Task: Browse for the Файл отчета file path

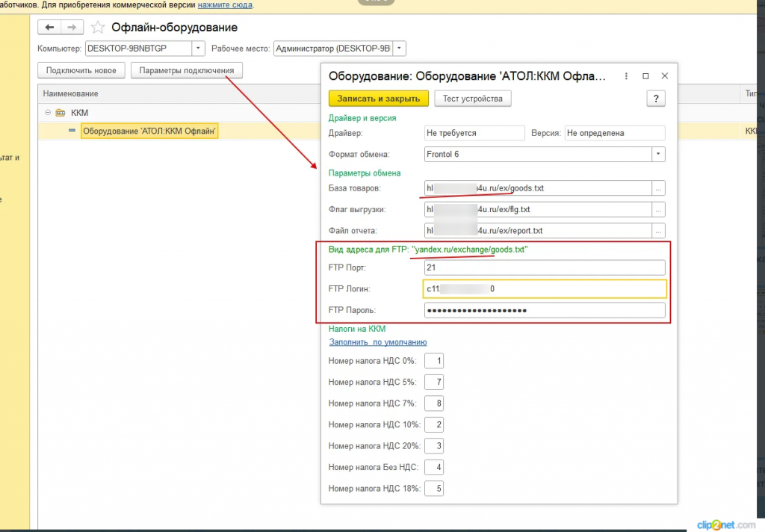Action: click(x=658, y=230)
